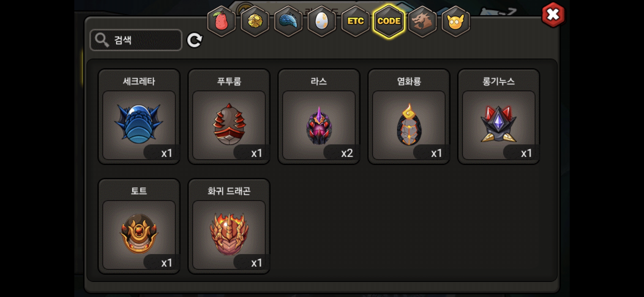Switch to the blue dragon scale tab

pos(288,21)
